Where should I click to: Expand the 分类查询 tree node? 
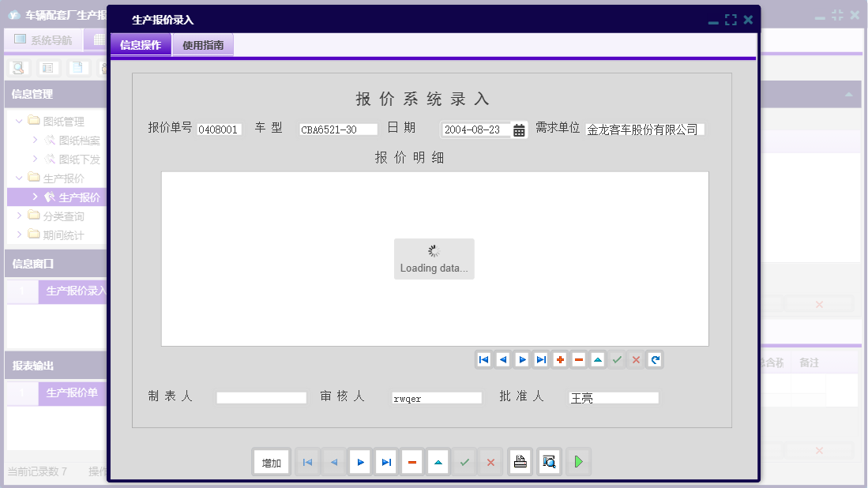(18, 216)
